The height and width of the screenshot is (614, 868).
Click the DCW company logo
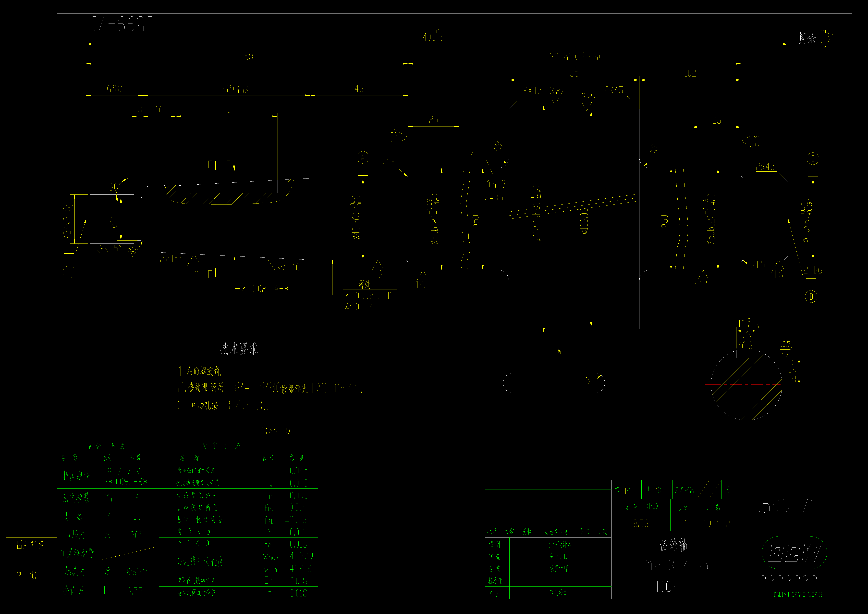pyautogui.click(x=794, y=553)
